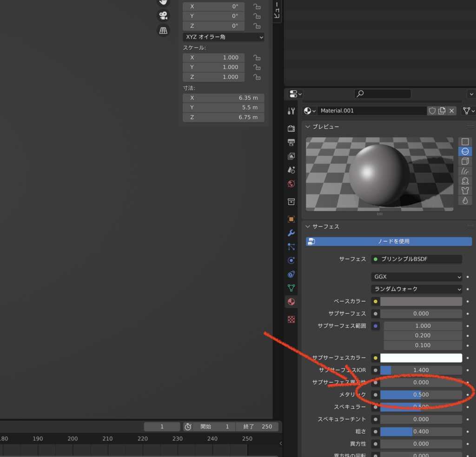
Task: Click the ノードを使用 button
Action: coord(389,241)
